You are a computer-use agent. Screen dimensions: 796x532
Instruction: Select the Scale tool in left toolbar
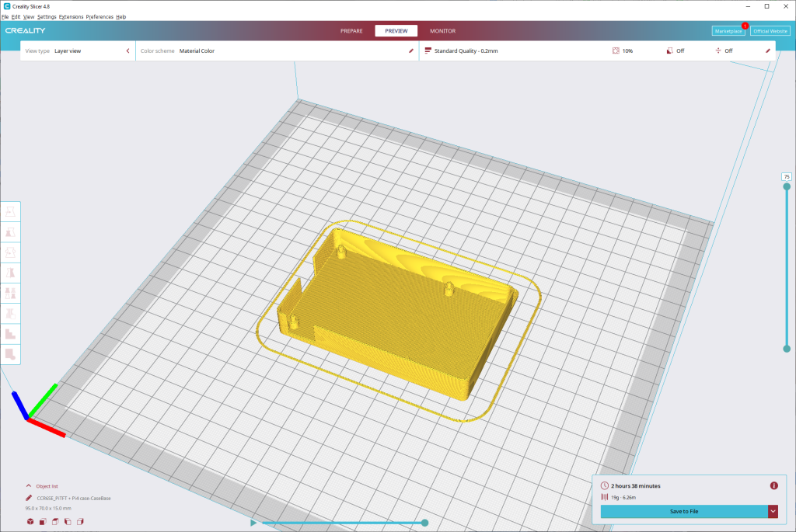pos(10,232)
